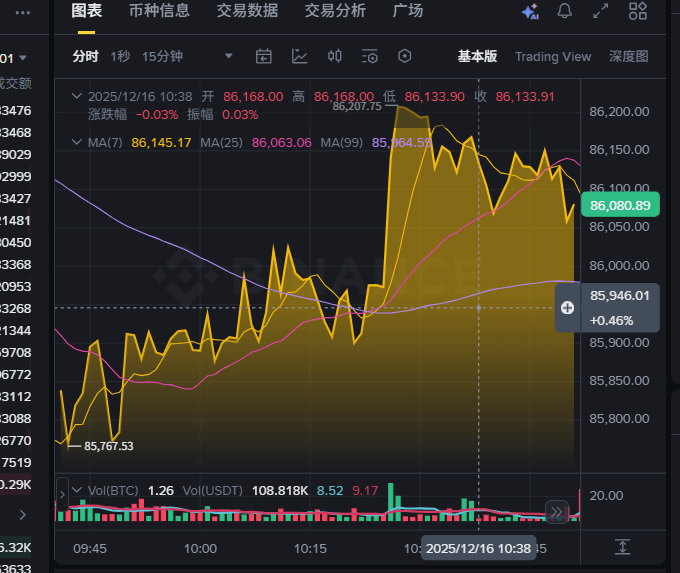The width and height of the screenshot is (680, 573).
Task: Click the 09:45 time axis label
Action: click(90, 549)
